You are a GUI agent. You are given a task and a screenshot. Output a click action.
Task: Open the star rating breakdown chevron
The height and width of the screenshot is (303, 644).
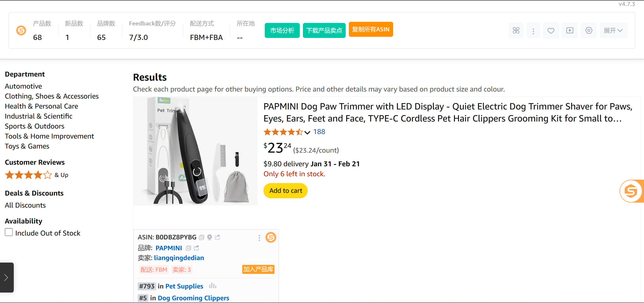pyautogui.click(x=307, y=132)
